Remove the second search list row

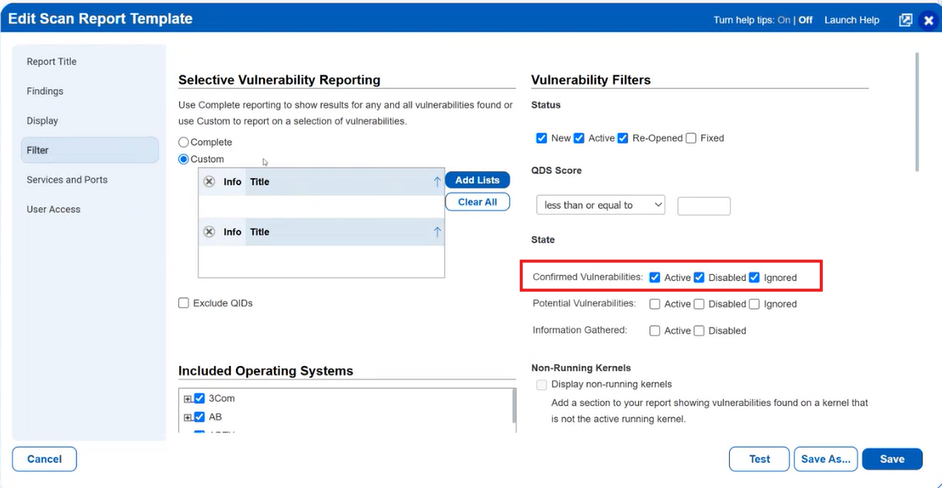(x=209, y=232)
